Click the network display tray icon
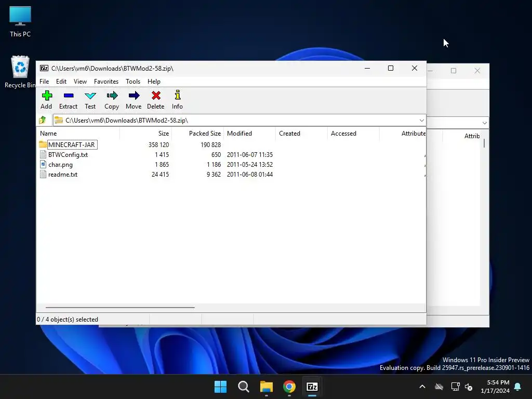532x399 pixels. coord(455,387)
